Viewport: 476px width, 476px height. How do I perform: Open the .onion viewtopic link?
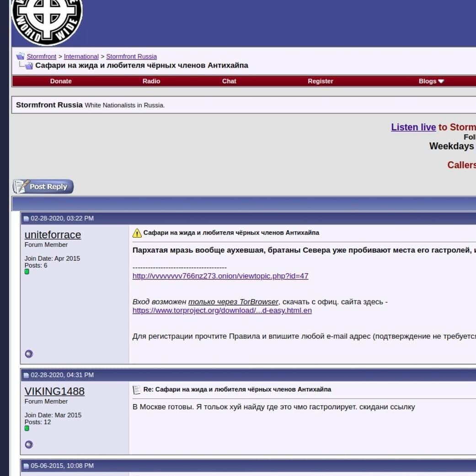point(220,276)
